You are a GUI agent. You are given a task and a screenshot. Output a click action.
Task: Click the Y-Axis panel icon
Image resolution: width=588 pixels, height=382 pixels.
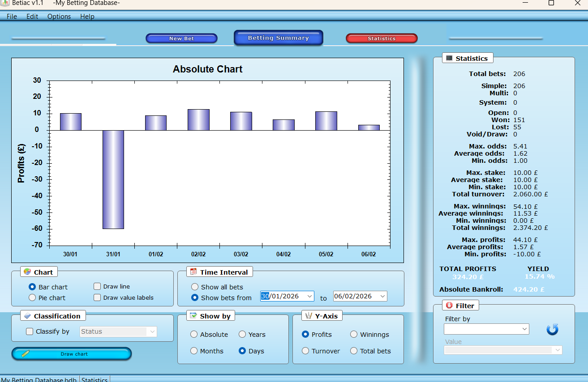tap(309, 315)
